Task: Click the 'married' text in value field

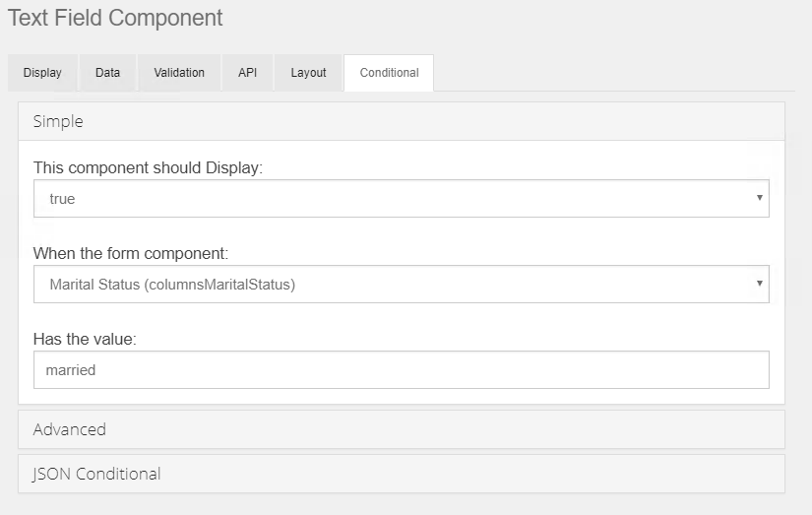Action: [71, 370]
